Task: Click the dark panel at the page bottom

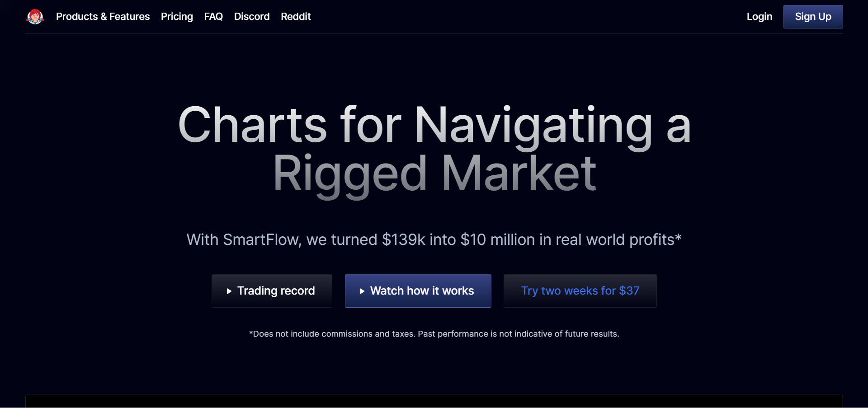Action: click(434, 401)
